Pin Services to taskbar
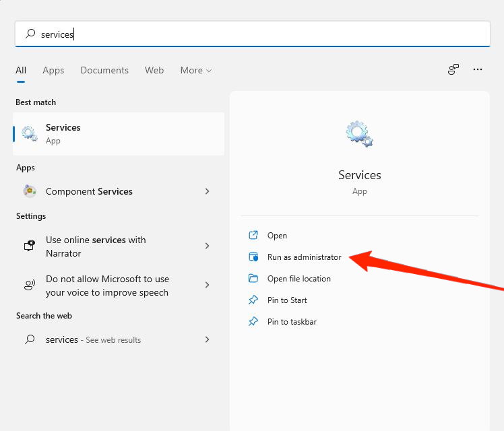The width and height of the screenshot is (504, 431). click(292, 322)
